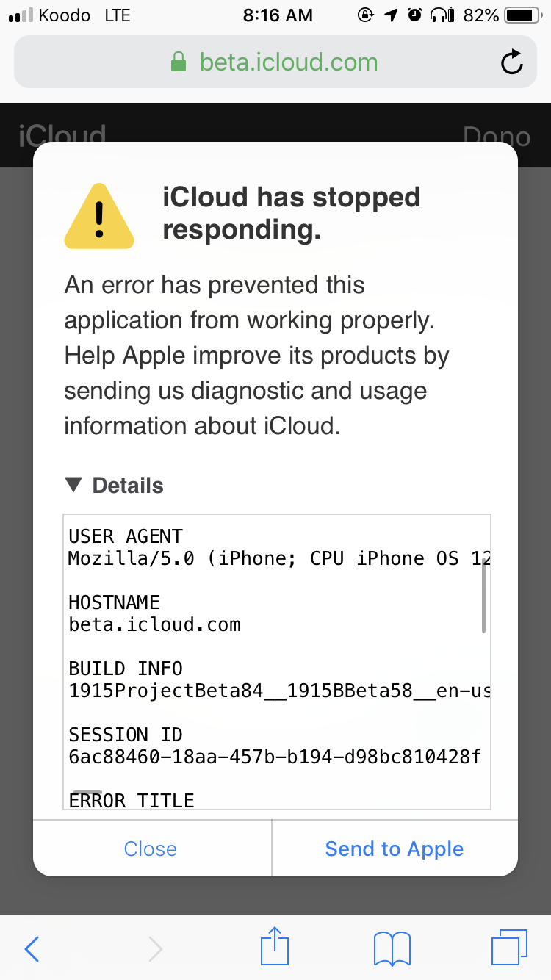Tap the Safari forward arrow

pos(155,949)
